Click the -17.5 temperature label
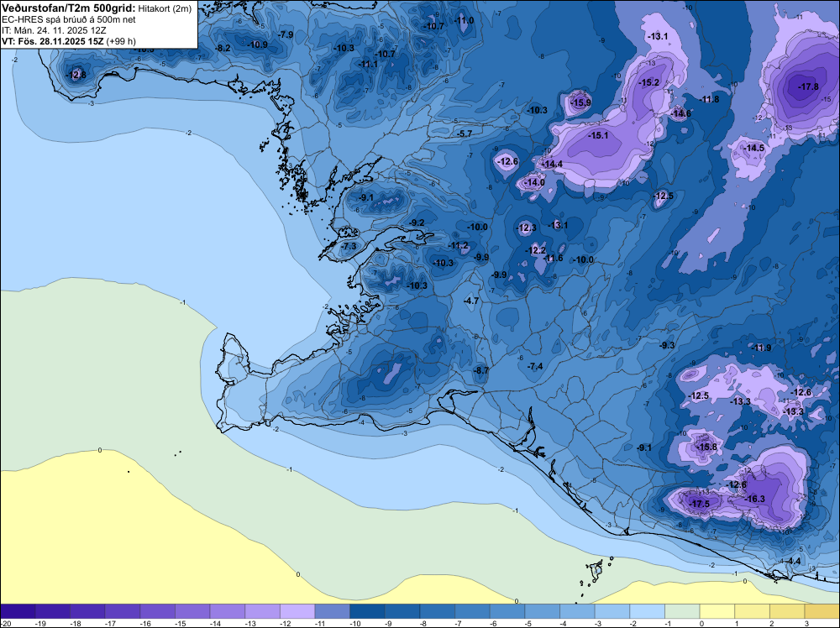Screen dimensions: 840x628 [699, 504]
